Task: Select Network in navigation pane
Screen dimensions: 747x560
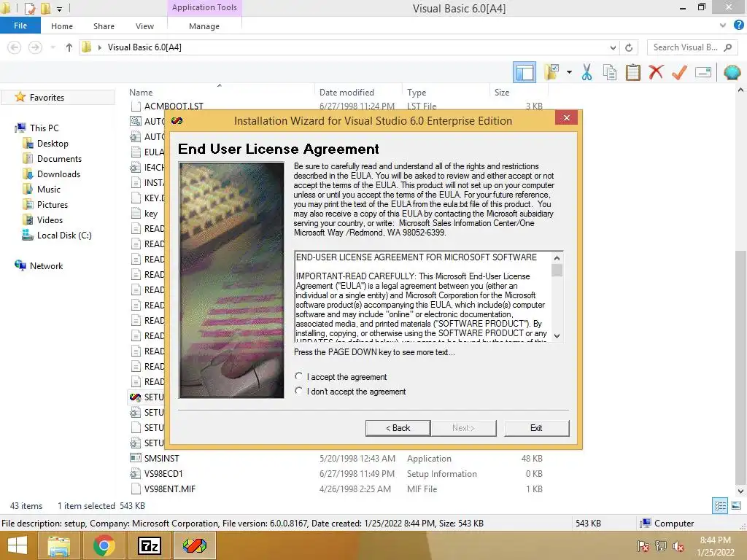Action: [x=46, y=265]
